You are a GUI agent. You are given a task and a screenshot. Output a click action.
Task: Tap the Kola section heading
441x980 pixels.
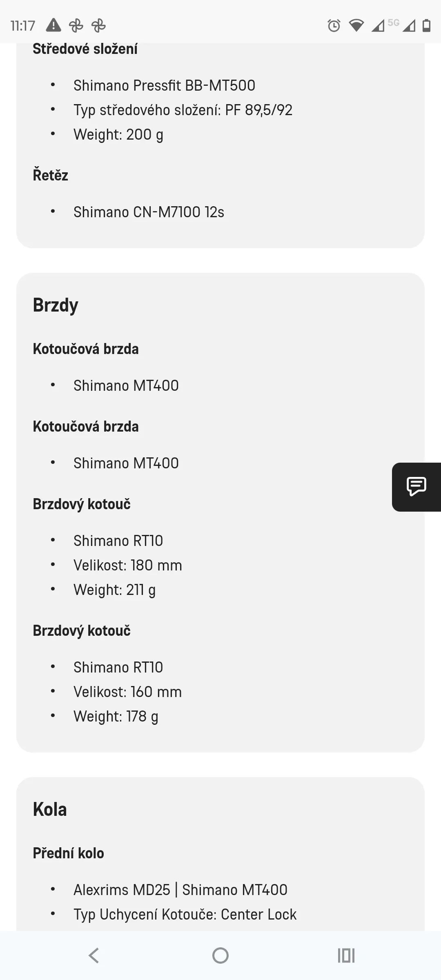pyautogui.click(x=50, y=809)
